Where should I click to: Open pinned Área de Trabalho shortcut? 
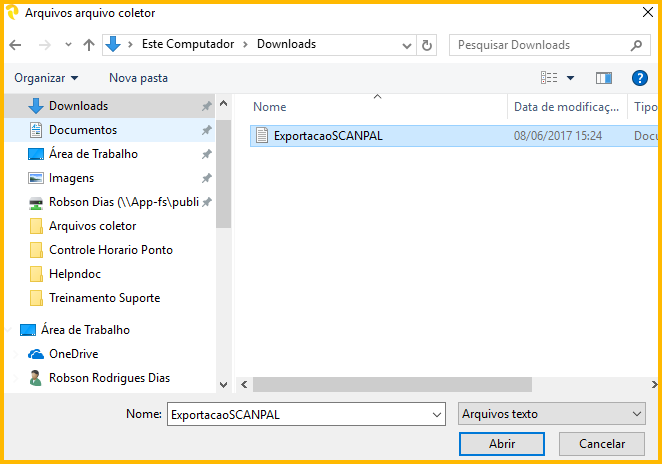tap(109, 154)
